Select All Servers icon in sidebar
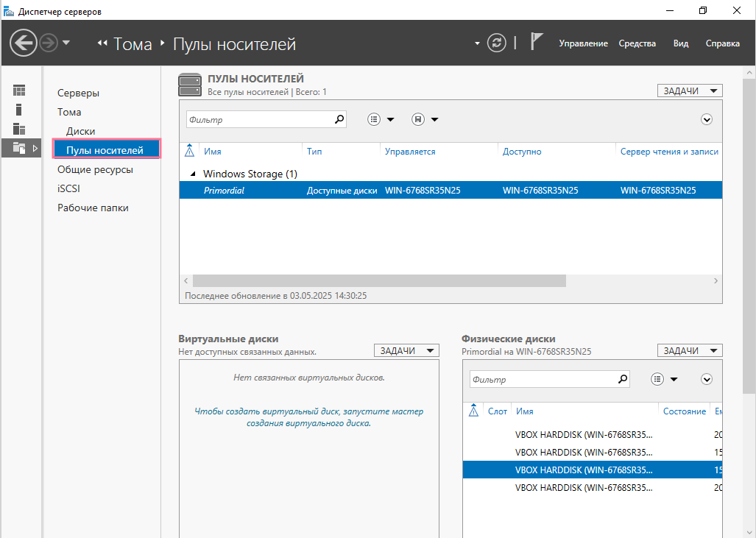The image size is (756, 538). [19, 129]
